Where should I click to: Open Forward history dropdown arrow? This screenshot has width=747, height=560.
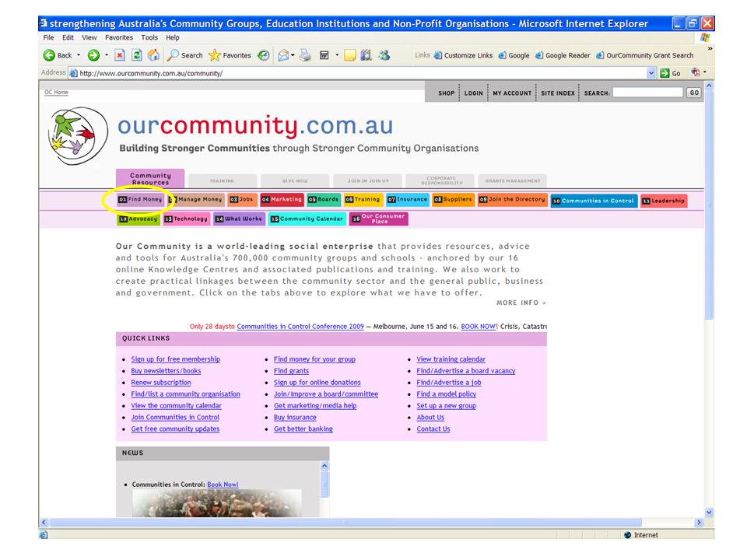(x=107, y=55)
